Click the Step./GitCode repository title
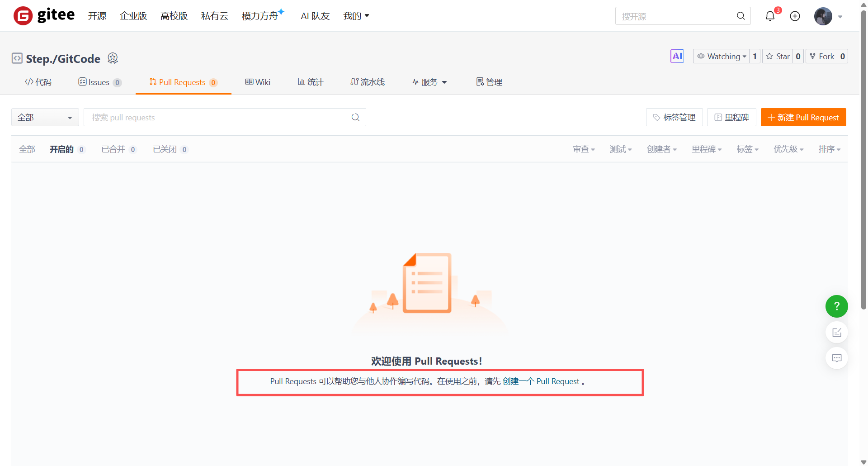Viewport: 868px width, 466px height. (x=63, y=59)
